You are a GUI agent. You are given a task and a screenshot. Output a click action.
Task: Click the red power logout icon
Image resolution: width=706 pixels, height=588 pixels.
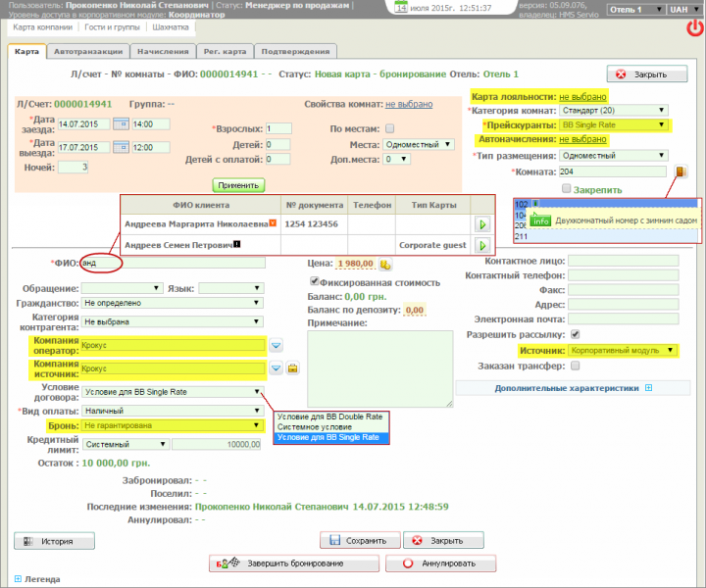(x=694, y=28)
